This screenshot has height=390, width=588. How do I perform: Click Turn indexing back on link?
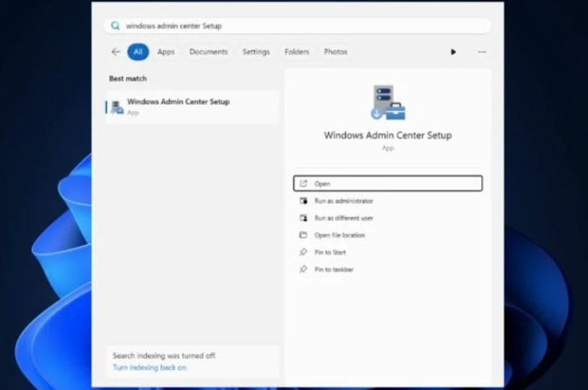[x=150, y=367]
